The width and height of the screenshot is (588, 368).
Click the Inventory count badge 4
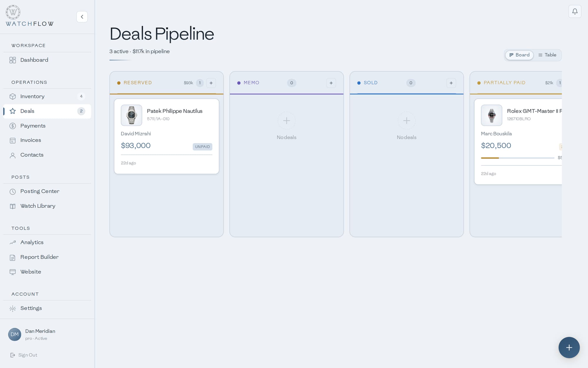point(81,97)
